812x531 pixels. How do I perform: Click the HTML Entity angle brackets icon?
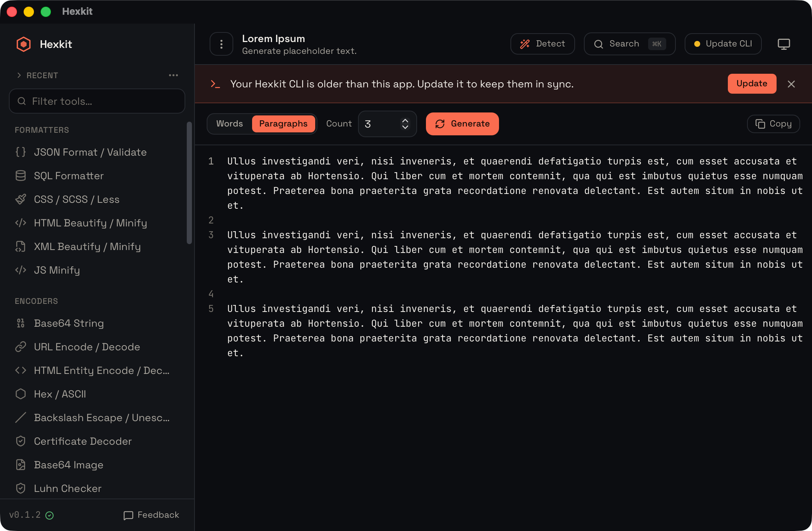pyautogui.click(x=21, y=370)
